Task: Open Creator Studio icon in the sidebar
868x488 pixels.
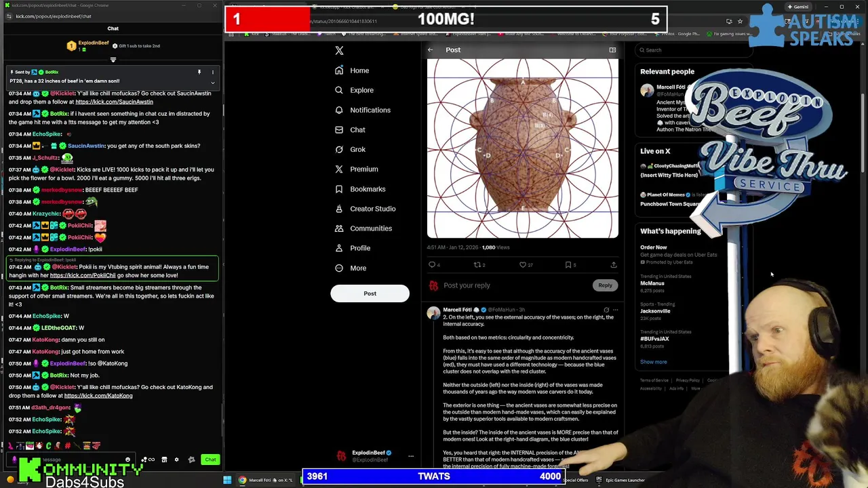Action: (339, 209)
